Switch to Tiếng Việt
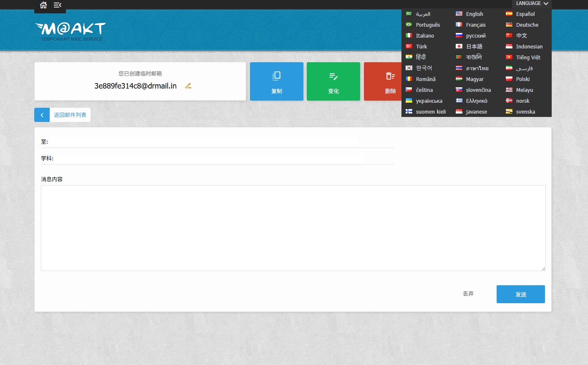Screen dimensions: 588x365 [523, 58]
